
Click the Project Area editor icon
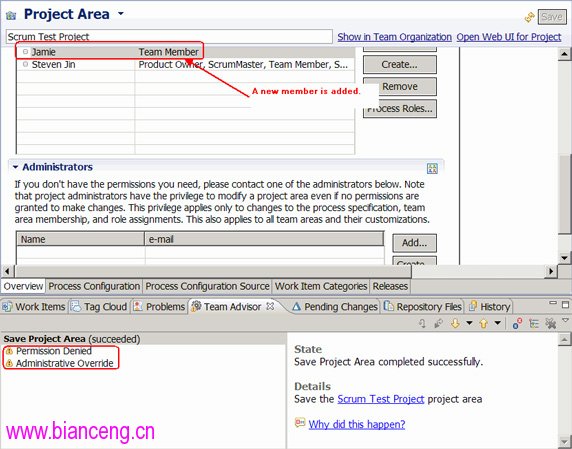click(x=11, y=15)
